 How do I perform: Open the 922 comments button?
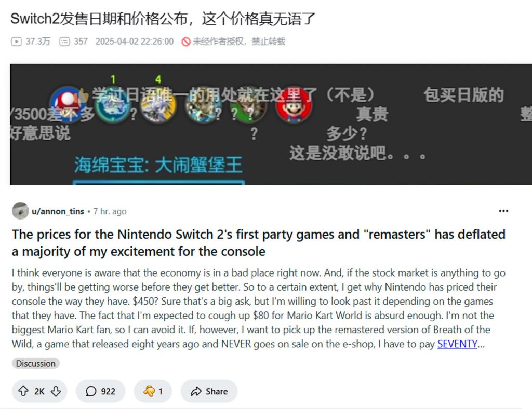100,391
